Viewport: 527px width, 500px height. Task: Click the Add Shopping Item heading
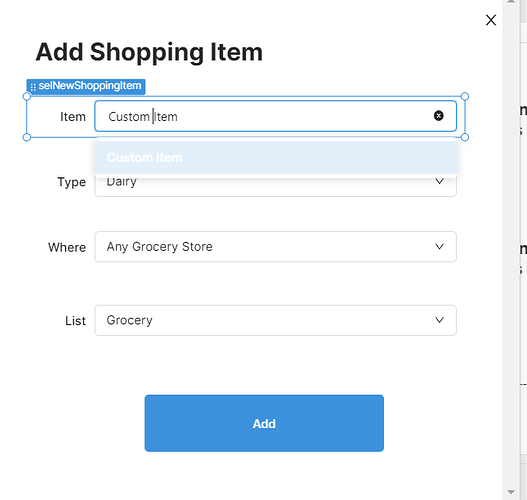[149, 52]
